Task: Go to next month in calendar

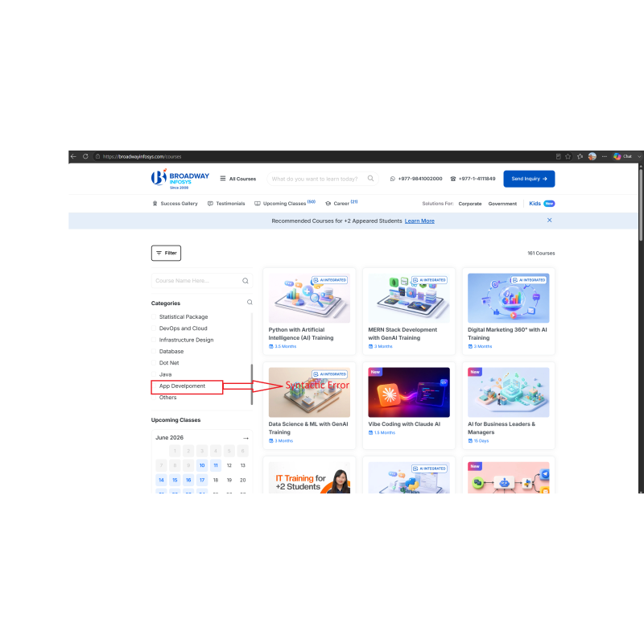Action: [x=246, y=438]
